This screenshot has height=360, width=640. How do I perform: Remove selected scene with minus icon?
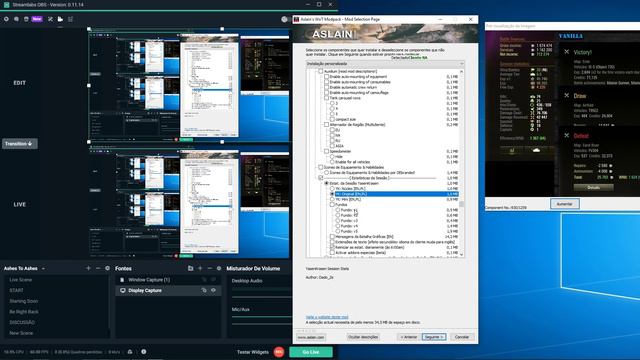pos(98,268)
